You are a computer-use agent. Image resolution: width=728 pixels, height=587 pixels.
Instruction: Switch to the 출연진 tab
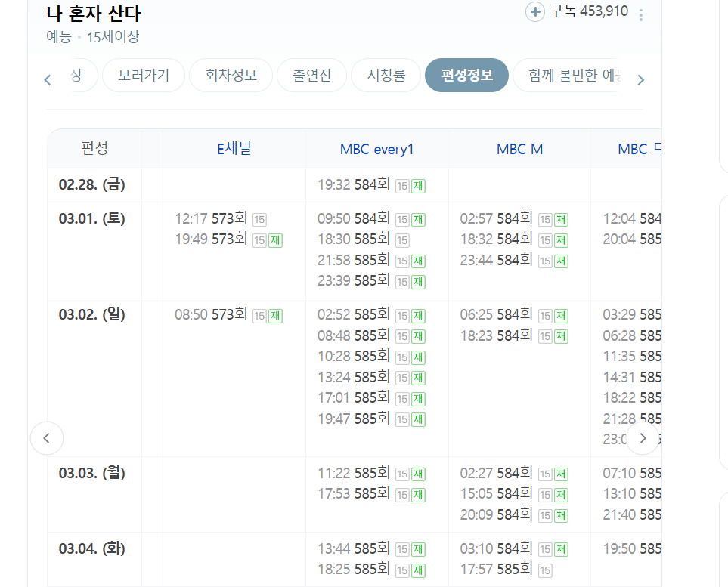311,76
